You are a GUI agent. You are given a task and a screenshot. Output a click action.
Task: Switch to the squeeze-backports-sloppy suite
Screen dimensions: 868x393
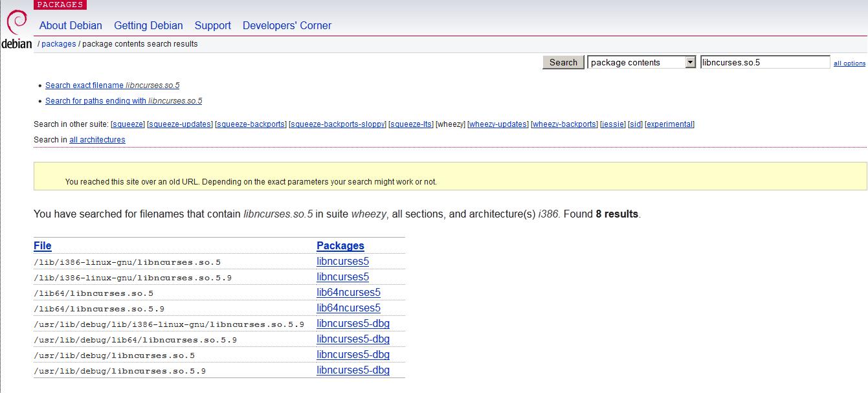(x=337, y=124)
